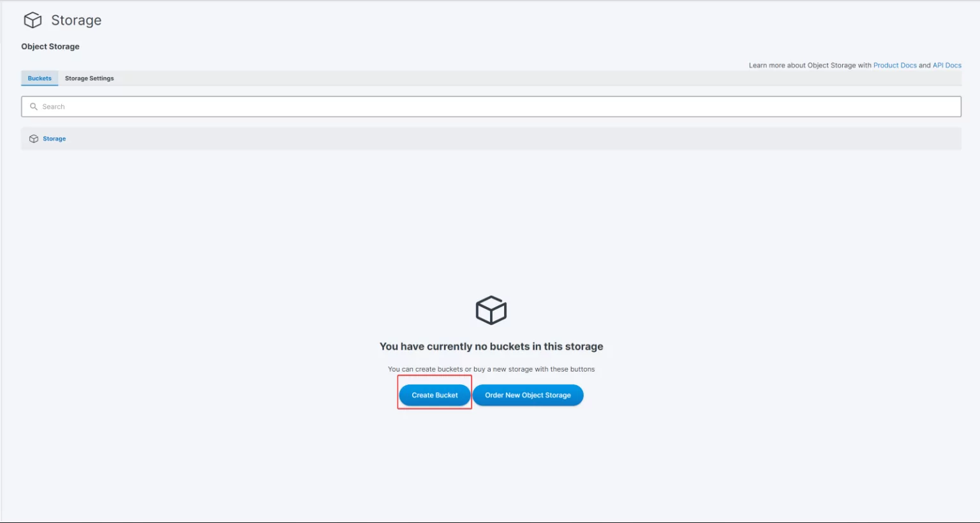Click the word 'and' between docs links
Image resolution: width=980 pixels, height=523 pixels.
click(924, 65)
